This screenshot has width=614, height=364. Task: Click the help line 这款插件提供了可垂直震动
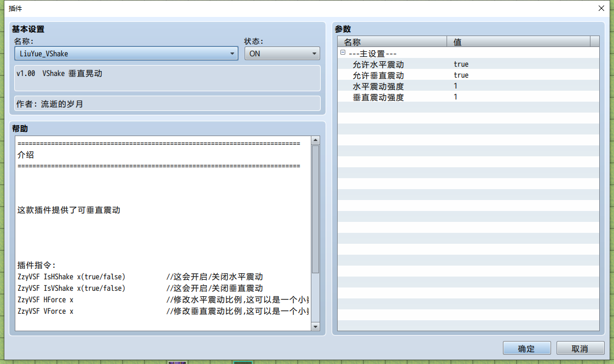[69, 210]
